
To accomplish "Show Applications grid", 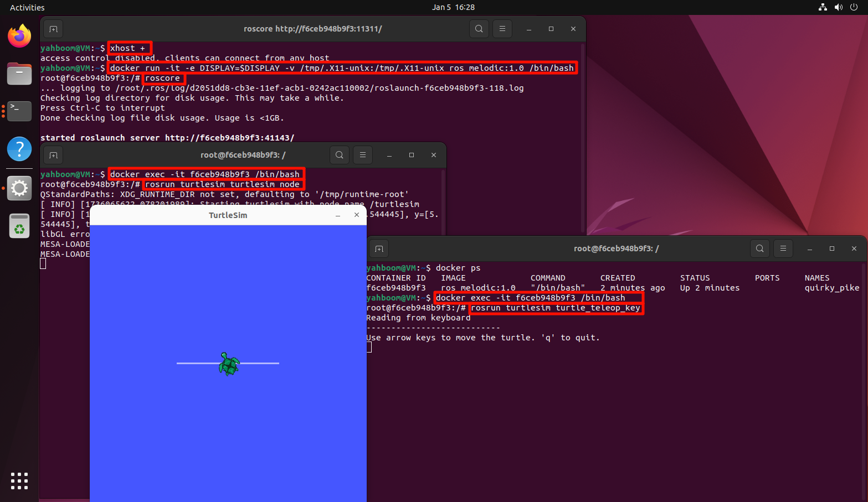I will 19,480.
